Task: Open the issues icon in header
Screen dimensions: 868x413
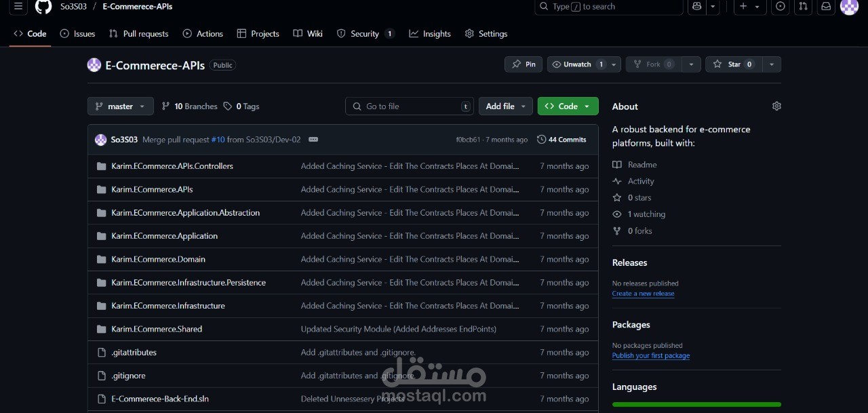Action: point(781,6)
